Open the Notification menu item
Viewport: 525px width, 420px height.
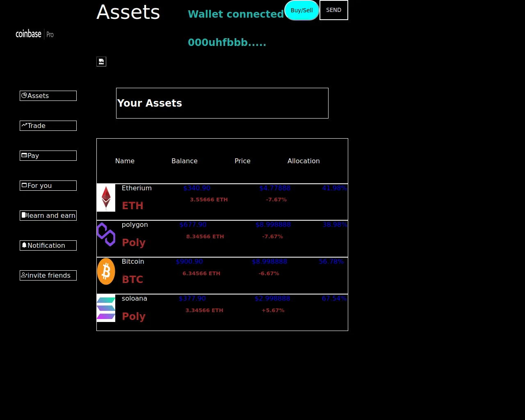(x=48, y=245)
